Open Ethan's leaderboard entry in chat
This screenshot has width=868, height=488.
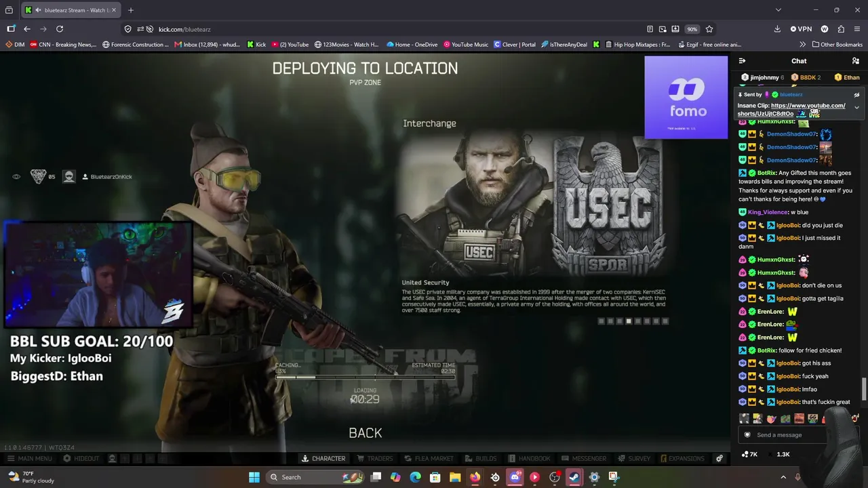coord(847,77)
